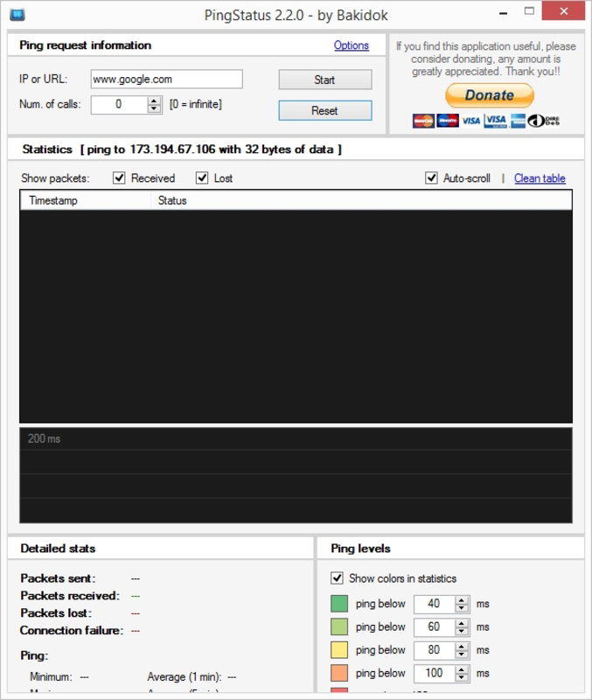Pick the orange ping below 100 swatch
Viewport: 592px width, 700px height.
(x=339, y=673)
